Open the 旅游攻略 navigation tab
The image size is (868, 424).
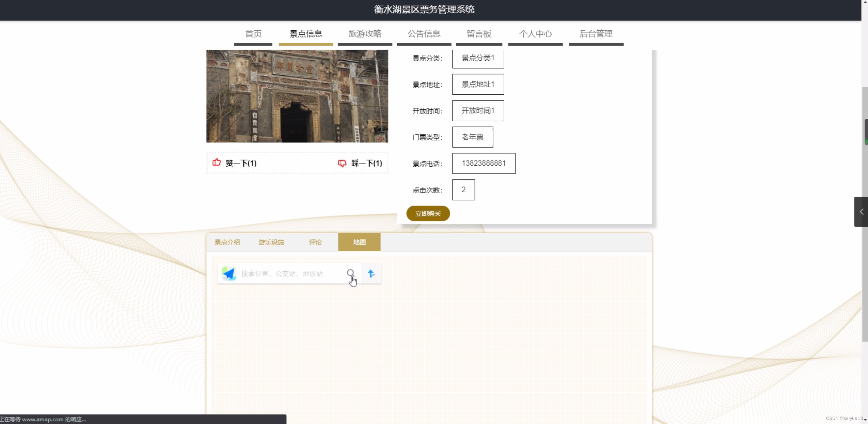[365, 34]
